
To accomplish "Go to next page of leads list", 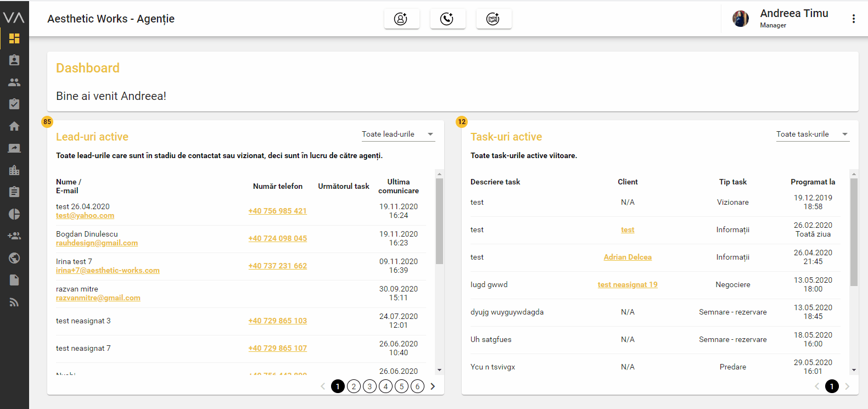I will click(433, 386).
